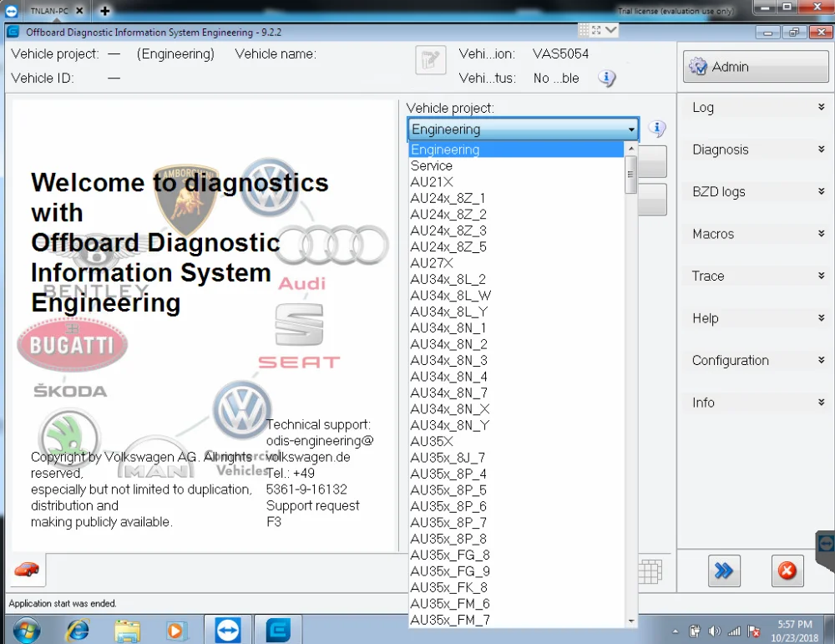Click the grid icon near bottom
Viewport: 835px width, 644px height.
650,571
